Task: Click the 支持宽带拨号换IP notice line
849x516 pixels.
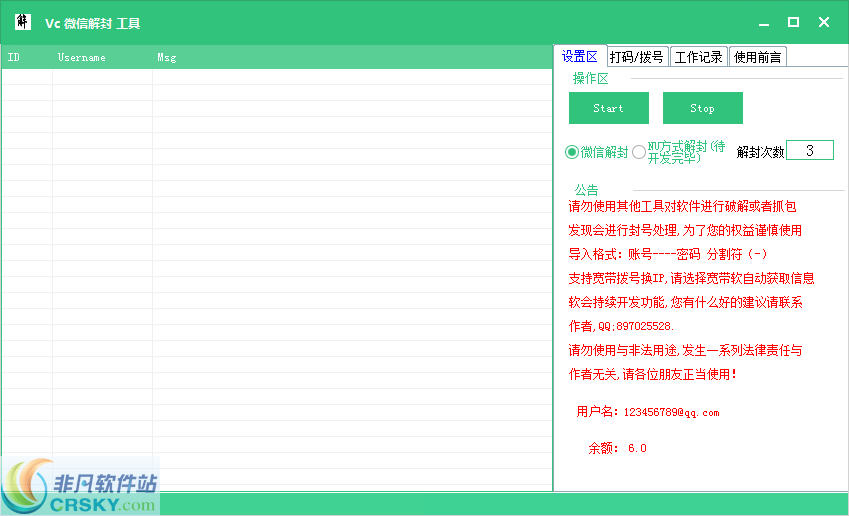Action: [x=691, y=278]
